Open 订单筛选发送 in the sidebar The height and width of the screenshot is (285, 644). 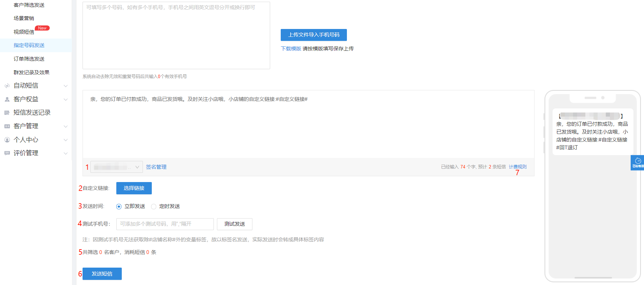[x=29, y=59]
